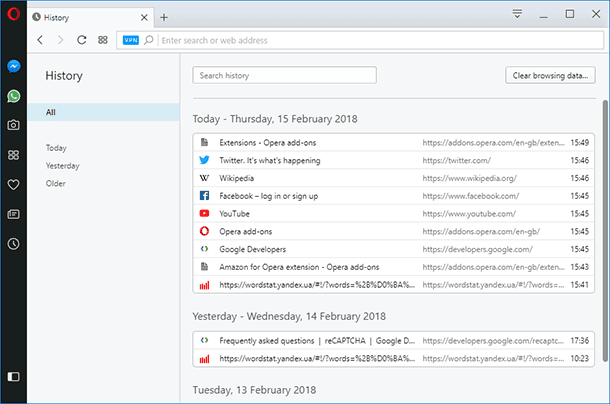The width and height of the screenshot is (610, 404).
Task: Click the reCAPTCHA FAQ entry favicon
Action: (x=204, y=340)
